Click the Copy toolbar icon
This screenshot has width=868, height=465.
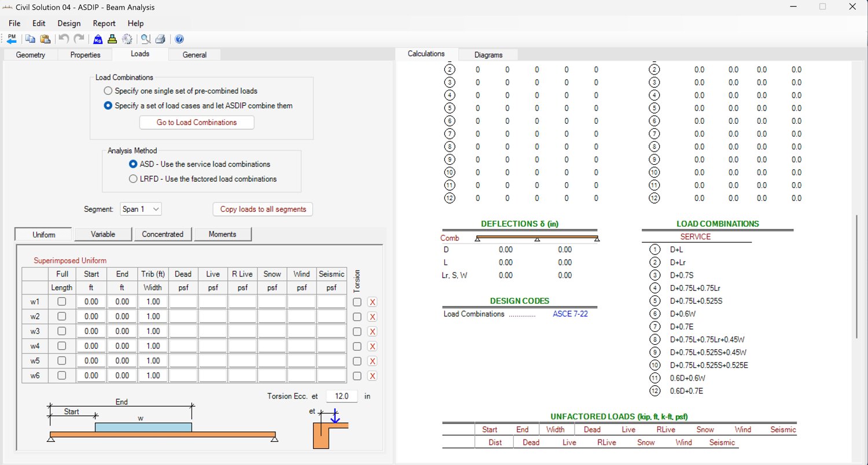coord(30,39)
